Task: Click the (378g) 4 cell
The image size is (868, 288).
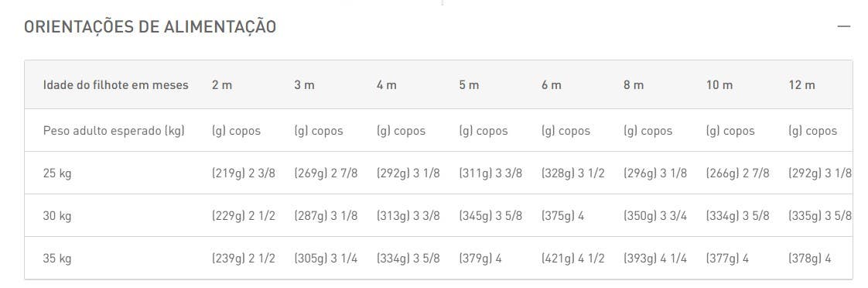Action: 809,259
